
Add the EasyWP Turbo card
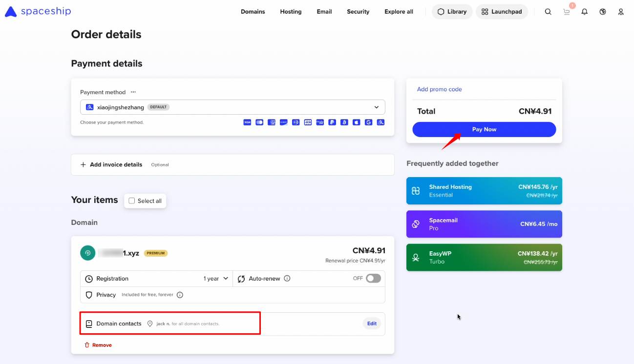[x=484, y=257]
